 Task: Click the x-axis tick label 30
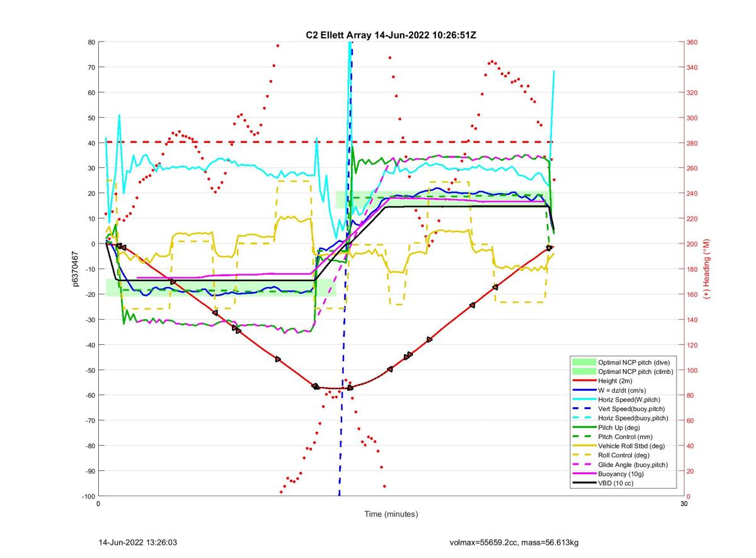[684, 504]
